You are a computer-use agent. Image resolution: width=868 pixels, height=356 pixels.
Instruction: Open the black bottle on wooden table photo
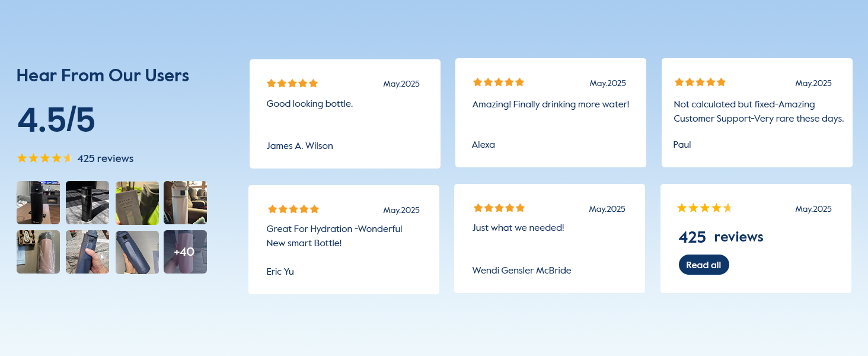click(x=38, y=202)
